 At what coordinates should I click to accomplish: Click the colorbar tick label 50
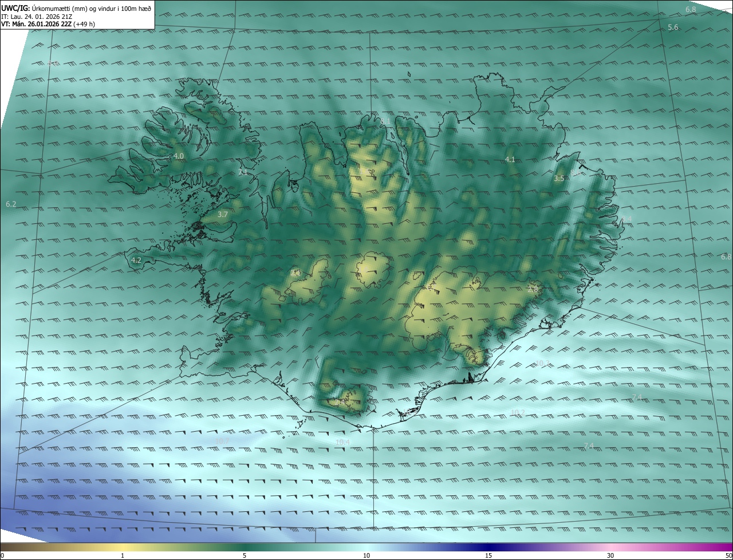(728, 555)
